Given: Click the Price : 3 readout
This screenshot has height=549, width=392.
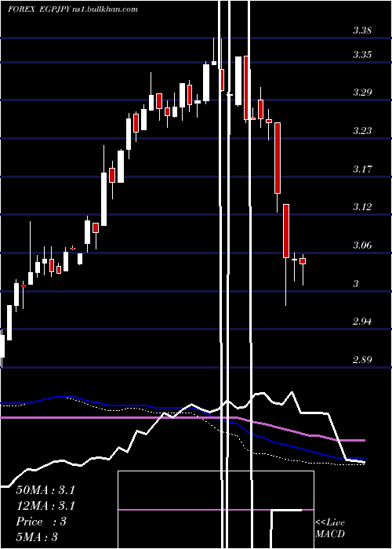Looking at the screenshot, I should point(41,522).
